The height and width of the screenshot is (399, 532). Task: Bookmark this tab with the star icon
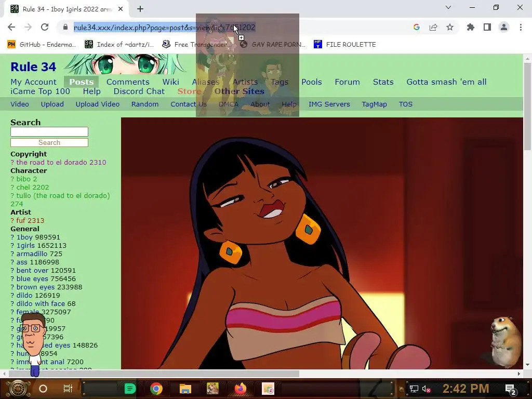pos(450,27)
